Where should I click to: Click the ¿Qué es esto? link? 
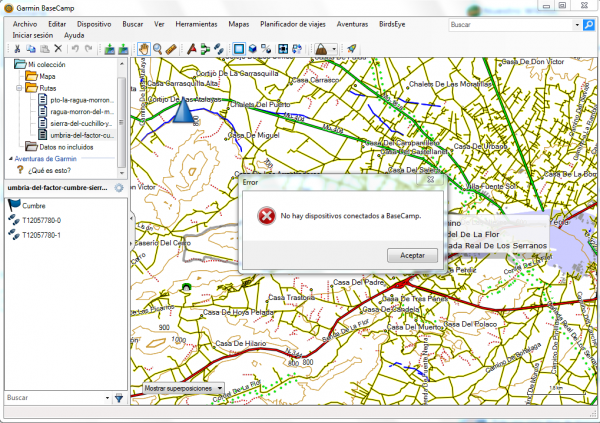point(49,170)
